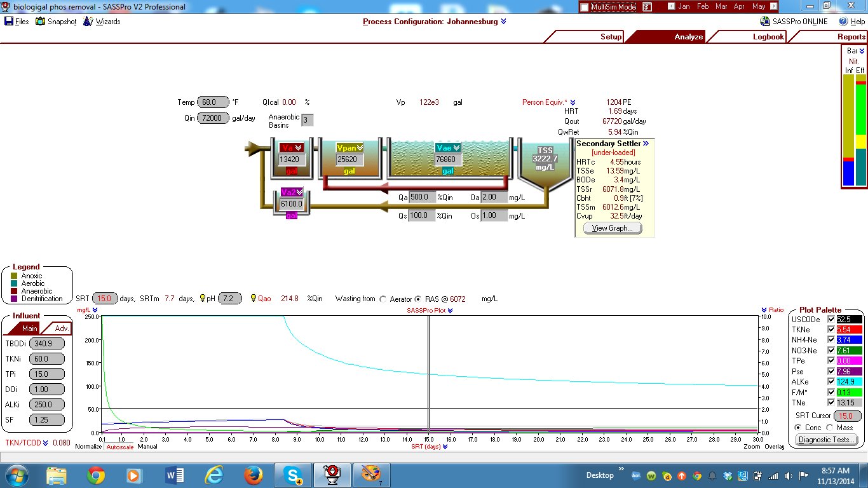Switch to the Setup tab

[x=610, y=37]
